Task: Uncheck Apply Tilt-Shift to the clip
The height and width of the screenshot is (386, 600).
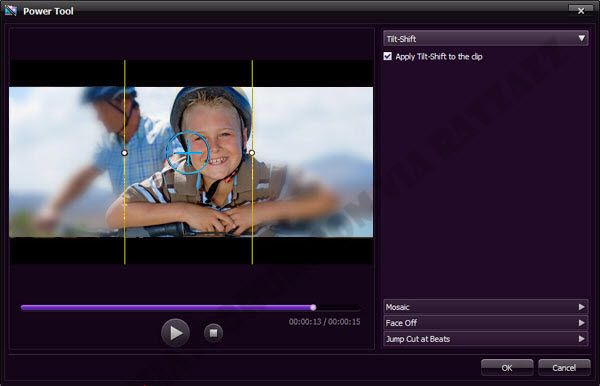Action: tap(388, 56)
